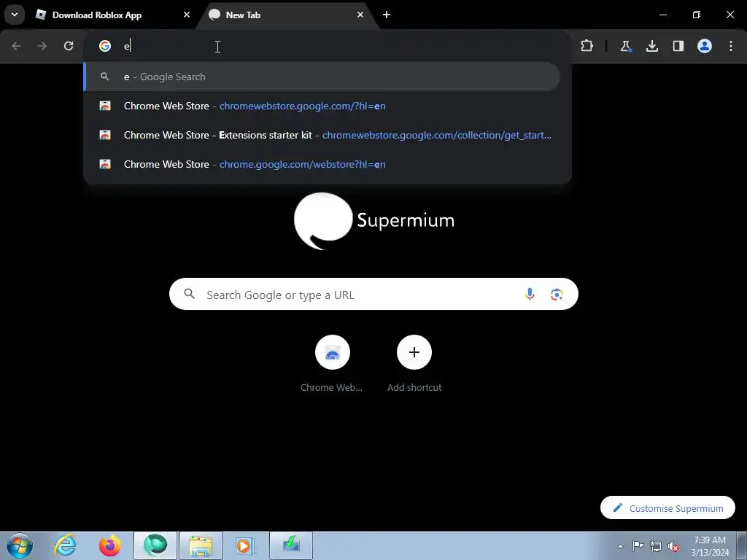Viewport: 747px width, 560px height.
Task: Select Supermium browser taskbar icon
Action: (x=155, y=545)
